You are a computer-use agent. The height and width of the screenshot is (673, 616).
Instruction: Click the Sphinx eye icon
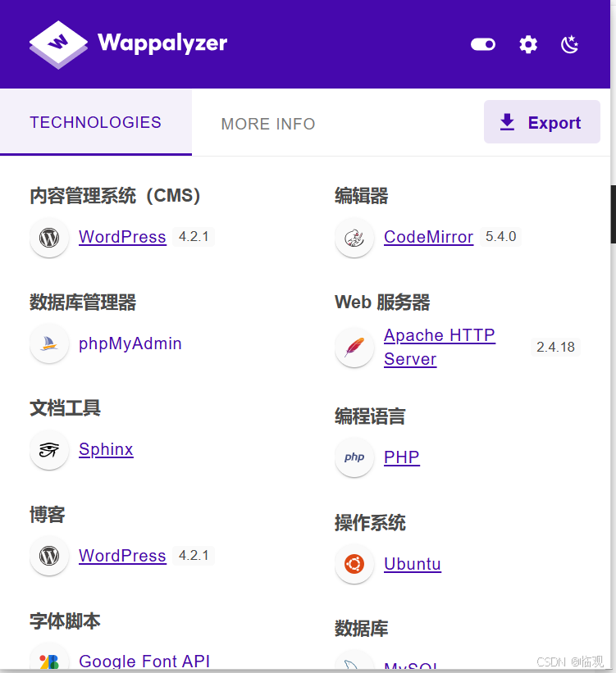49,450
